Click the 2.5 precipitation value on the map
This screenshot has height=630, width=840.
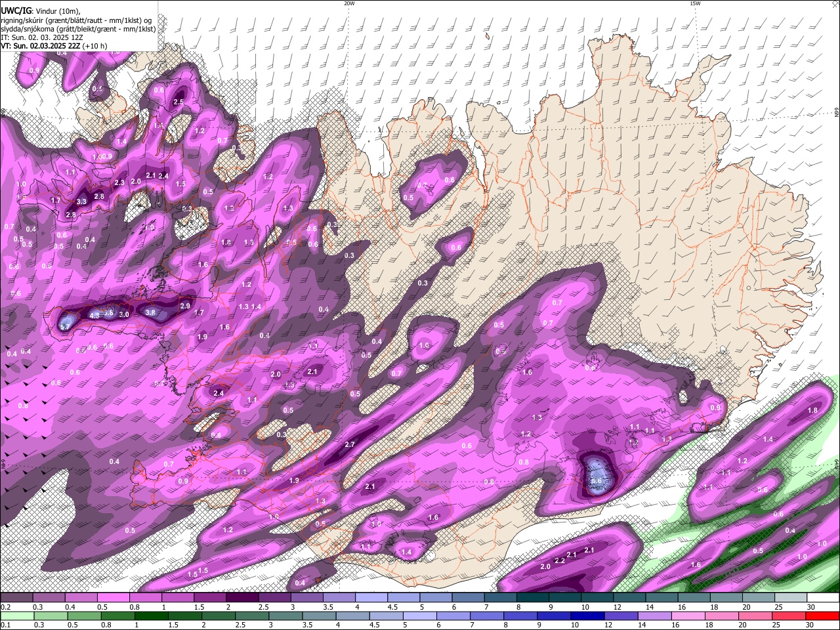click(178, 102)
